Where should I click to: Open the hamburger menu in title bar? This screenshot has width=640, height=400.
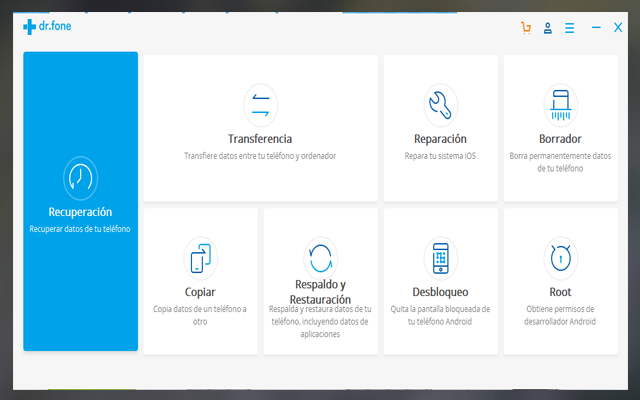pos(569,28)
